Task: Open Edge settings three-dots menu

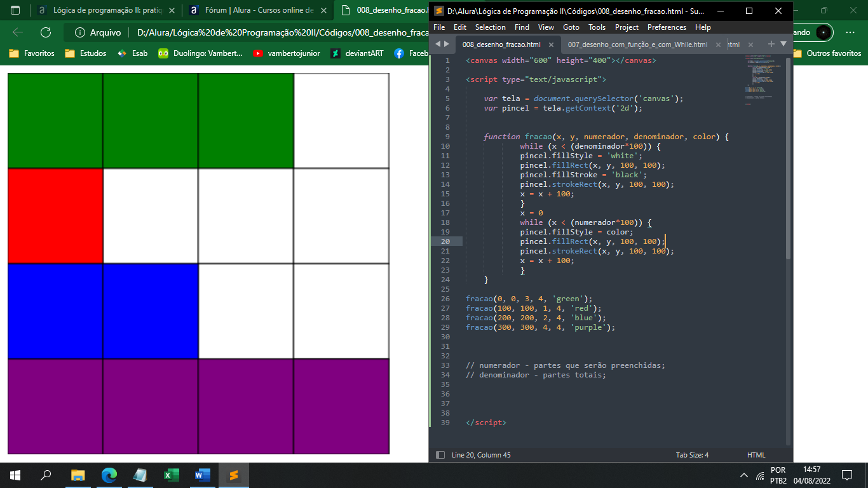Action: point(850,32)
